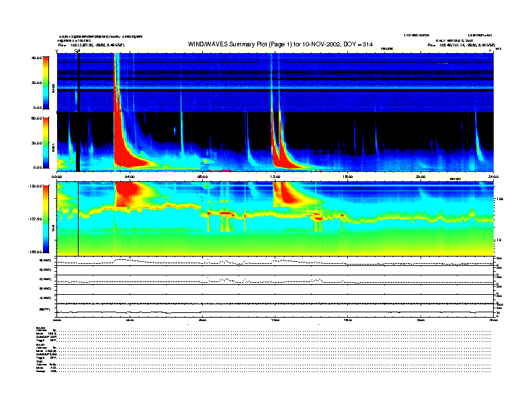Click the vertical black line in TNR panel
The image size is (532, 411).
(79, 219)
